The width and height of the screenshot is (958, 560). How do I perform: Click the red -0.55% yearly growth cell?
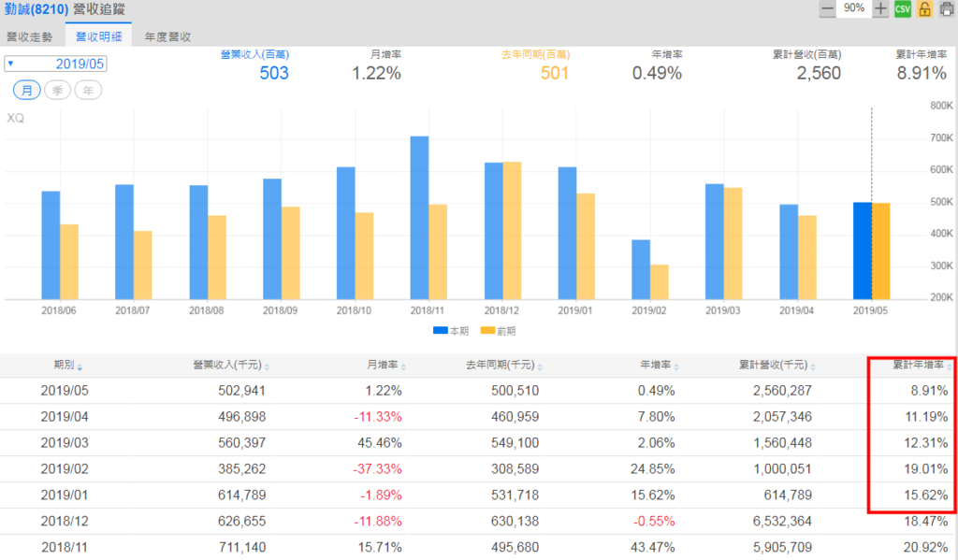(654, 522)
